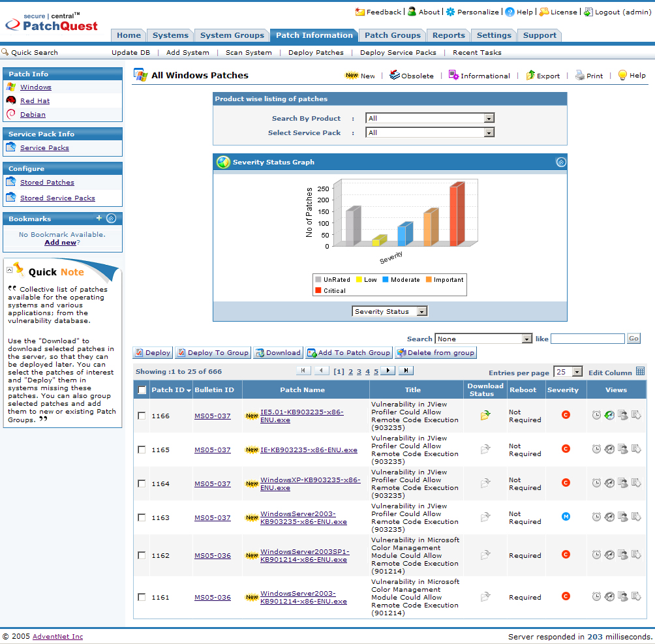Switch to the System Groups tab

point(232,35)
